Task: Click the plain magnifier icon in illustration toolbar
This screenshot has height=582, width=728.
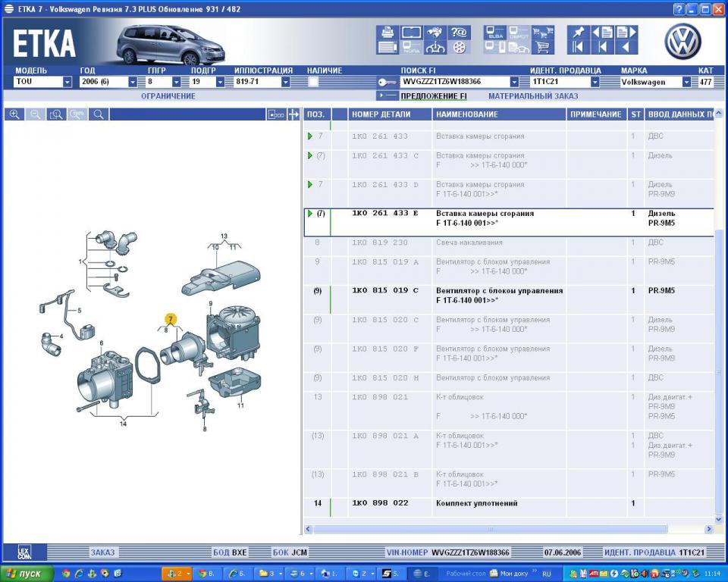Action: pos(99,114)
